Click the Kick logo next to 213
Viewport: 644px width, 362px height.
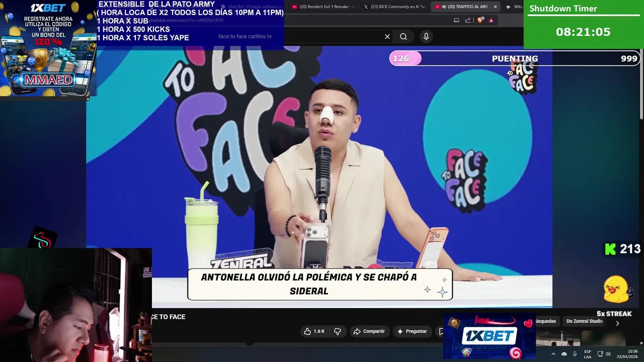click(610, 249)
